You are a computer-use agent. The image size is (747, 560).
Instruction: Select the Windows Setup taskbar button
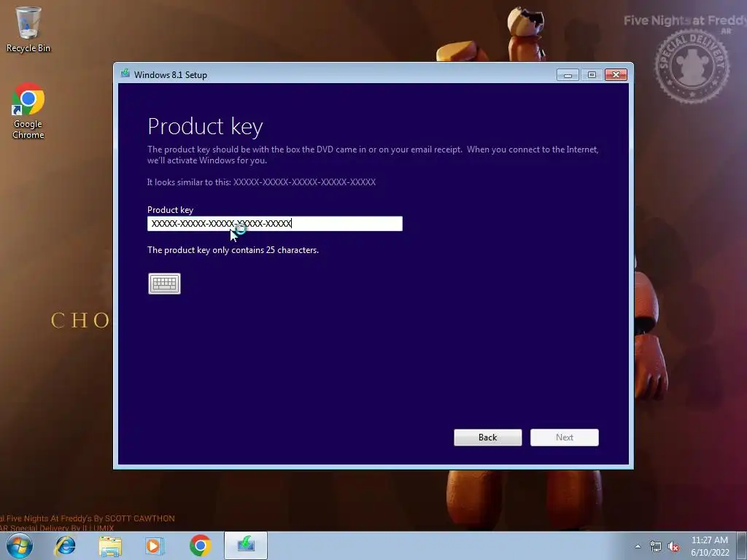246,545
